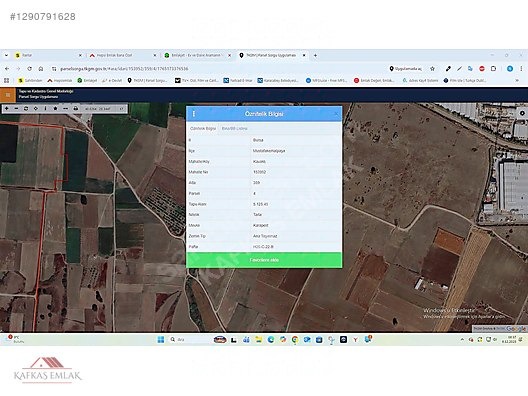Zoom out with the map minus tool
Screen dimensions: 528x396
pos(16,109)
